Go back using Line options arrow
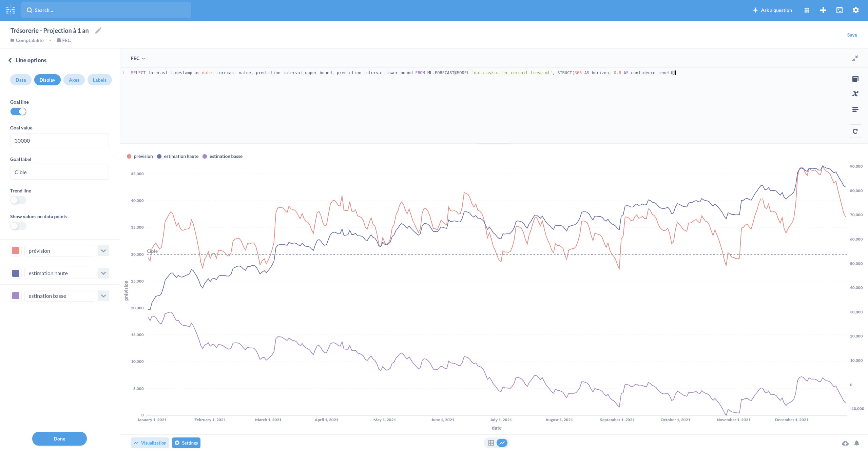Screen dimensions: 868x451 click(x=10, y=60)
